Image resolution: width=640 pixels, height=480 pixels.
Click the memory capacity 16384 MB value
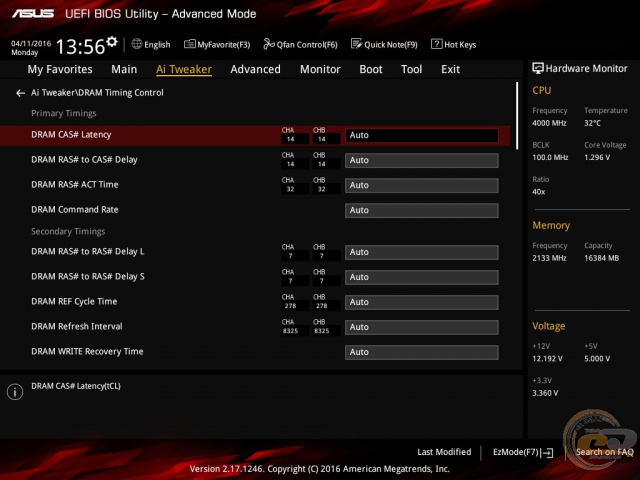pos(602,258)
